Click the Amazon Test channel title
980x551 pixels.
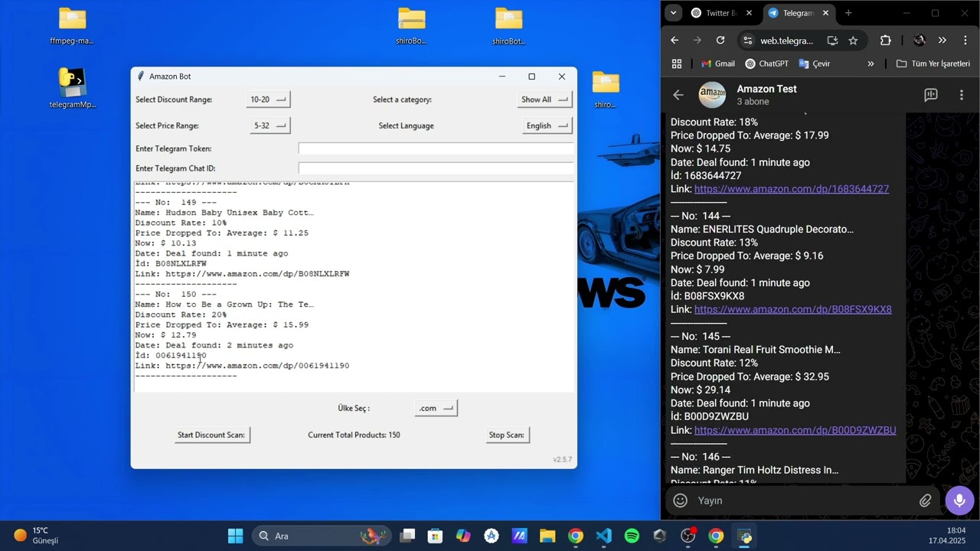pyautogui.click(x=766, y=89)
